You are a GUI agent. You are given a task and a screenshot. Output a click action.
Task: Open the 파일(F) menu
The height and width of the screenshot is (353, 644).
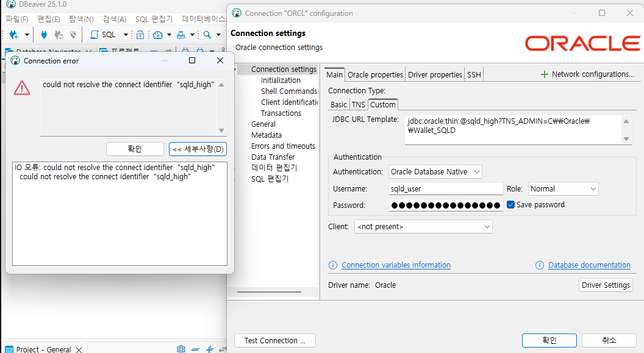pyautogui.click(x=17, y=20)
